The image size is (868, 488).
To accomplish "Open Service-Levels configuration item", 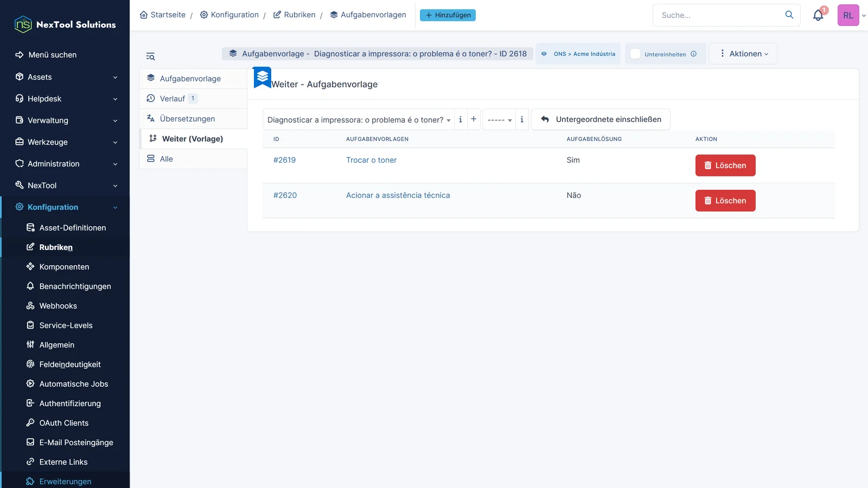I will [66, 325].
